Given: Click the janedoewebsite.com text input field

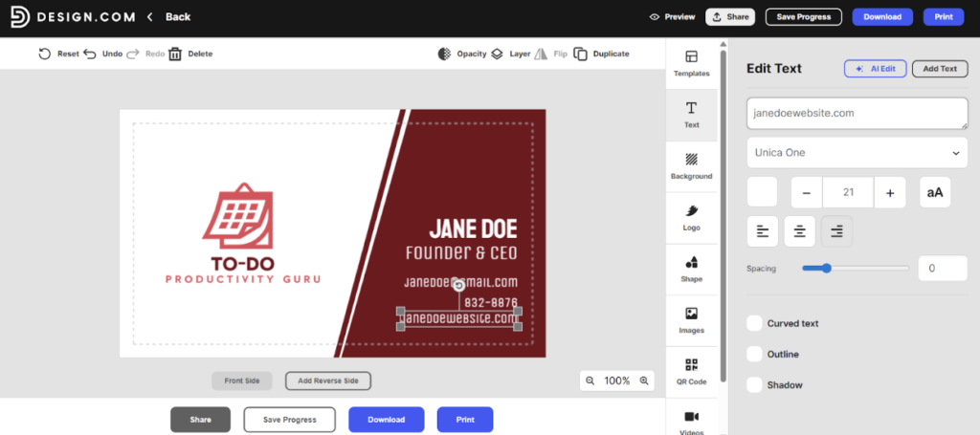Looking at the screenshot, I should pyautogui.click(x=857, y=113).
